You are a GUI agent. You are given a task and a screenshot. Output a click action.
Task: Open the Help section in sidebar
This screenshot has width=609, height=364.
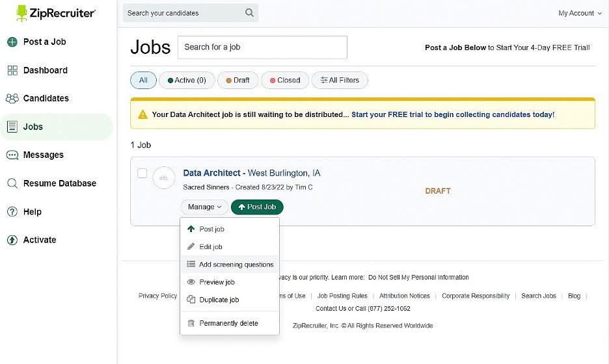pyautogui.click(x=32, y=211)
